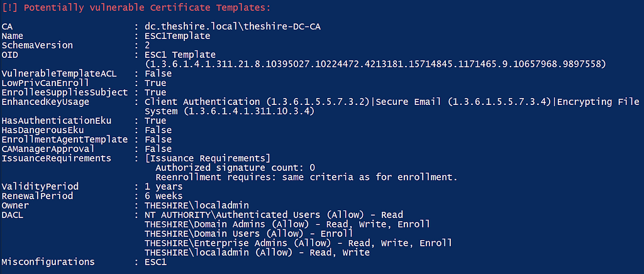This screenshot has height=274, width=644.
Task: Click the Authenticated Users DACL entry
Action: click(x=274, y=215)
